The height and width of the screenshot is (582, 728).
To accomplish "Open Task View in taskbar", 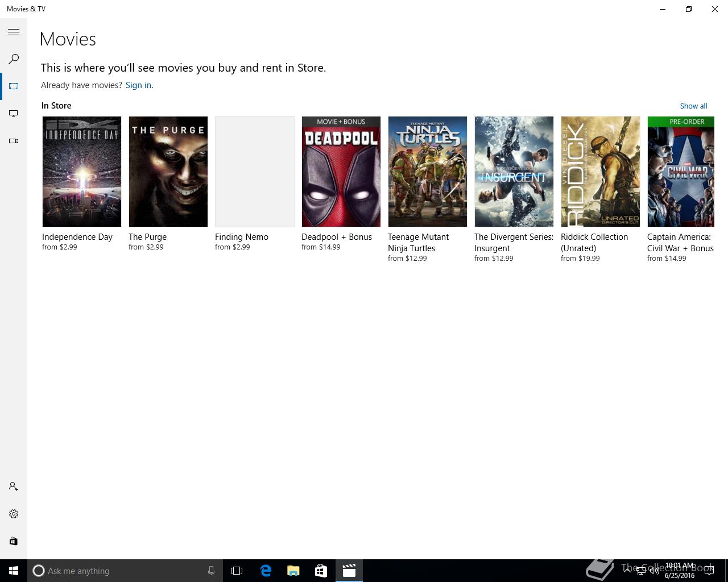I will pyautogui.click(x=237, y=571).
